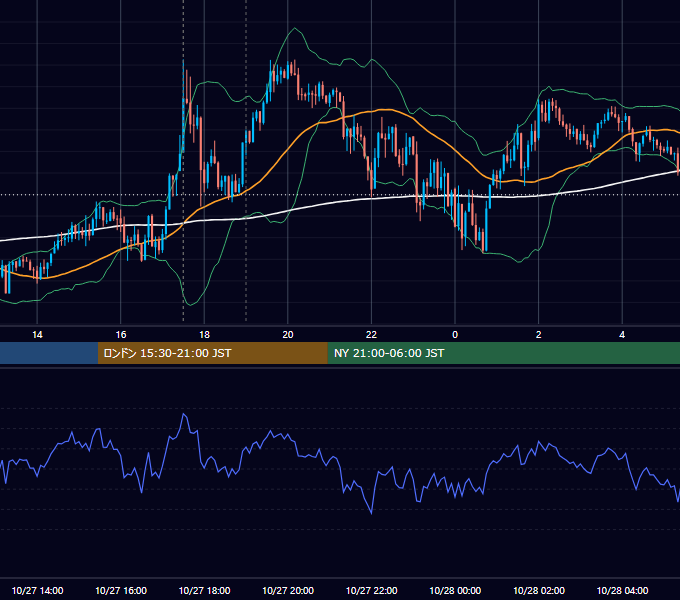The image size is (680, 600).
Task: Click the 20 hour label on price chart axis
Action: pyautogui.click(x=288, y=335)
